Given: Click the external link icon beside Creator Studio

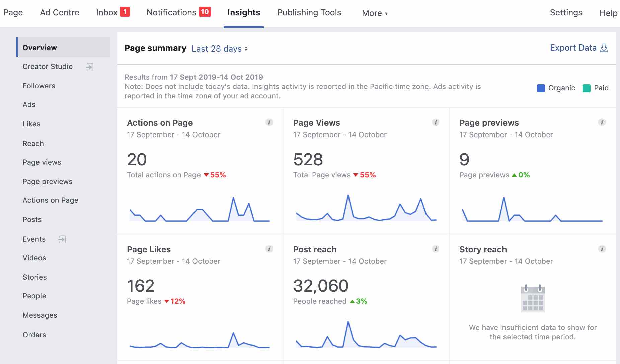Looking at the screenshot, I should tap(89, 66).
